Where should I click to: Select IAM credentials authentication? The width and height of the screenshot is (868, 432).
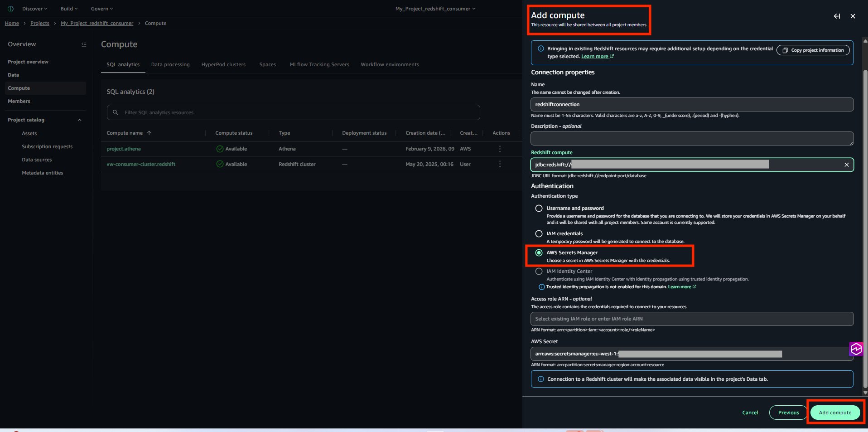point(539,234)
